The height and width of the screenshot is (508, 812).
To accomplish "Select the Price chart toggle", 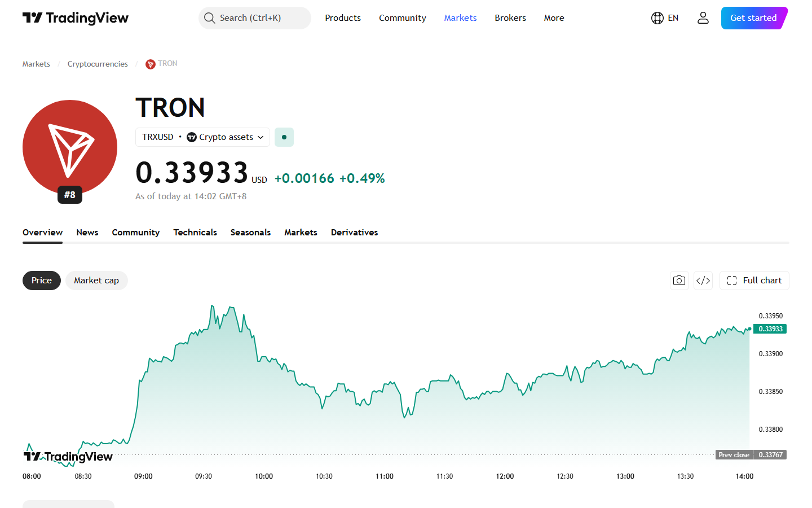I will pos(42,281).
